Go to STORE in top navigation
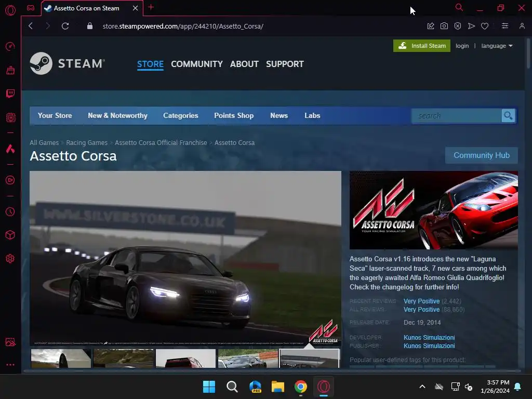Image resolution: width=532 pixels, height=399 pixels. click(150, 64)
